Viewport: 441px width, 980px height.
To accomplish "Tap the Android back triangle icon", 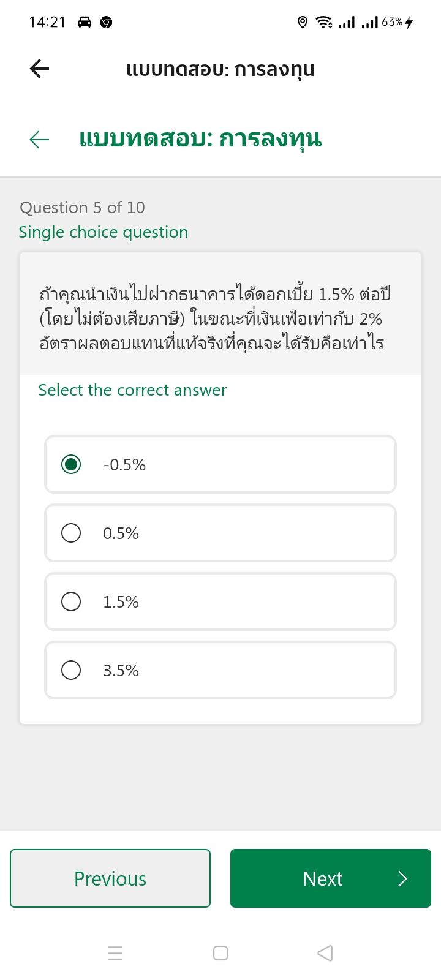I will click(325, 953).
